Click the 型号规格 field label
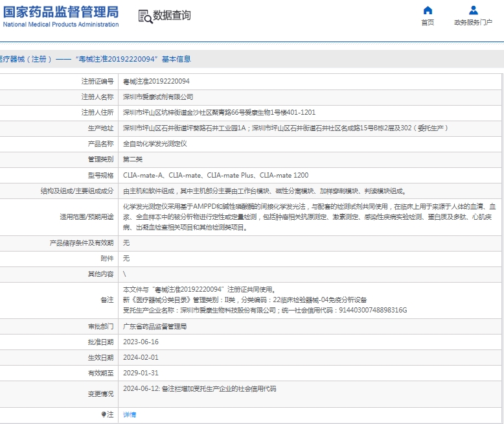The image size is (504, 424). click(x=100, y=175)
